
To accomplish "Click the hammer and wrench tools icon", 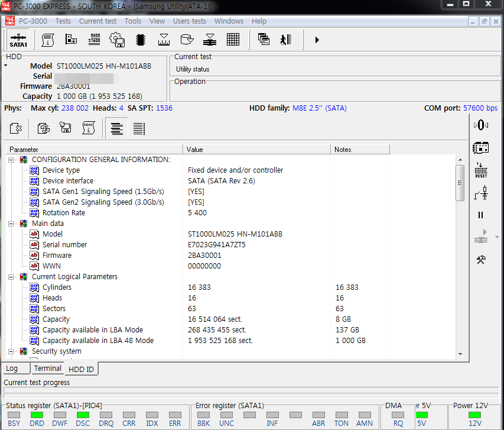I will click(481, 260).
